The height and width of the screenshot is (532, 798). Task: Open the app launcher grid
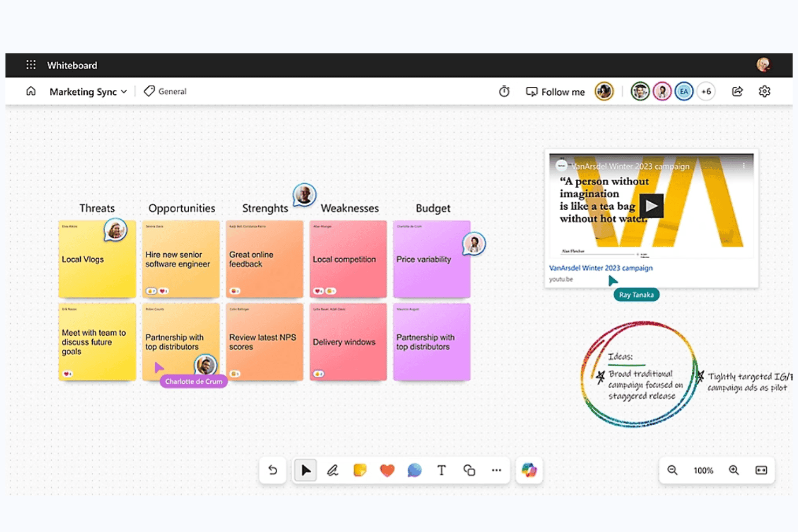(x=31, y=65)
